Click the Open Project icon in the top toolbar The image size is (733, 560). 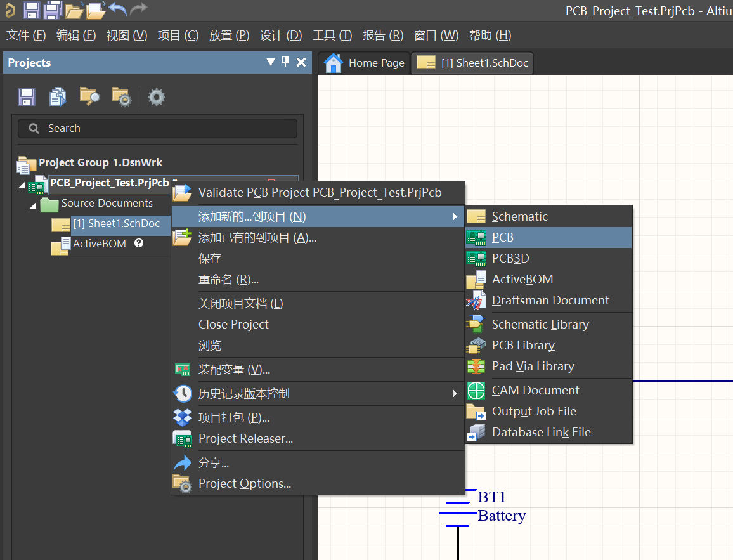(x=96, y=10)
